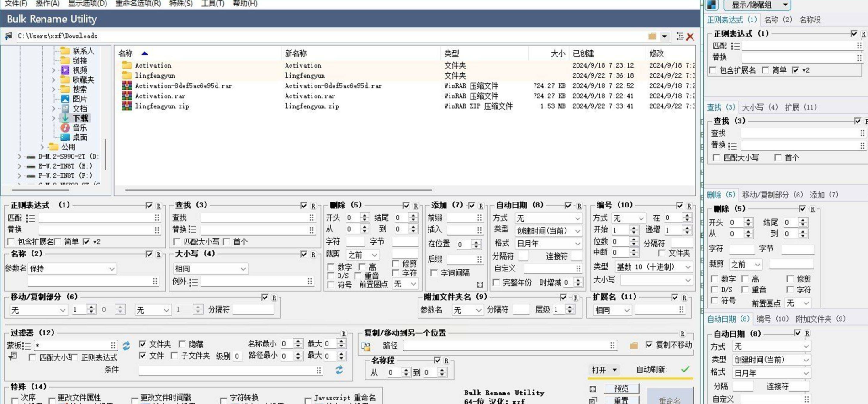This screenshot has width=868, height=404.
Task: Open the 重命名选项(R) menu
Action: 138,4
